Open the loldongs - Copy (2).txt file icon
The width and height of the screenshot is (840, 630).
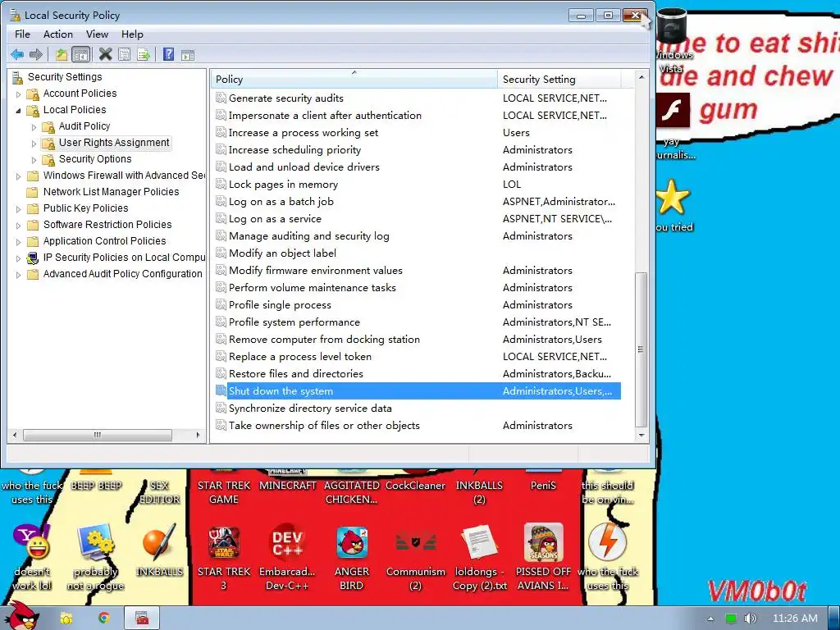(479, 557)
